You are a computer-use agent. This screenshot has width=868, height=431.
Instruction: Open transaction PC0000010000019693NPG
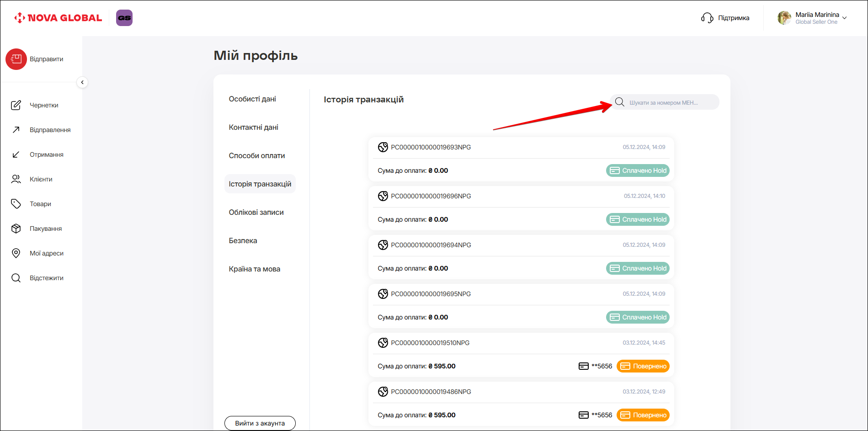(x=431, y=147)
